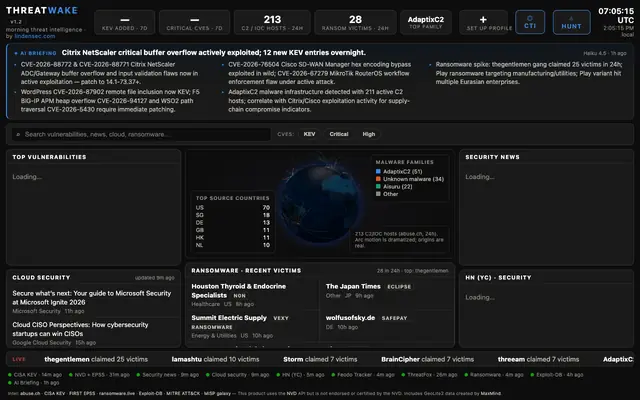Select the SG row in Top Source Countries

click(x=233, y=215)
